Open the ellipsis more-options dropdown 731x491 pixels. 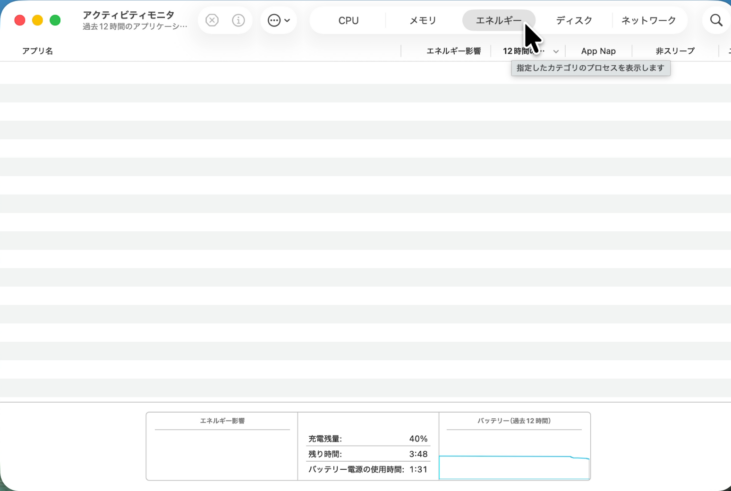click(x=279, y=20)
